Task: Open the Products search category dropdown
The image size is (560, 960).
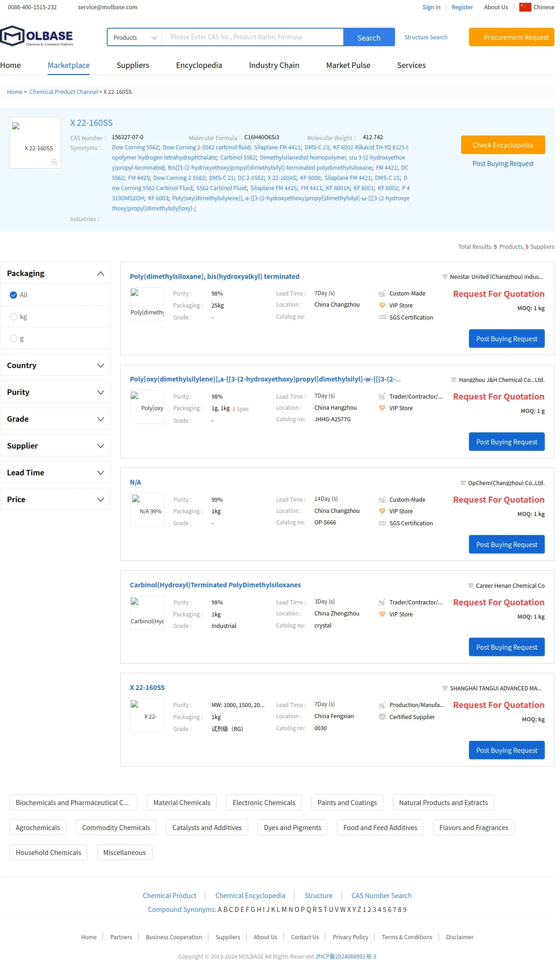Action: tap(134, 37)
